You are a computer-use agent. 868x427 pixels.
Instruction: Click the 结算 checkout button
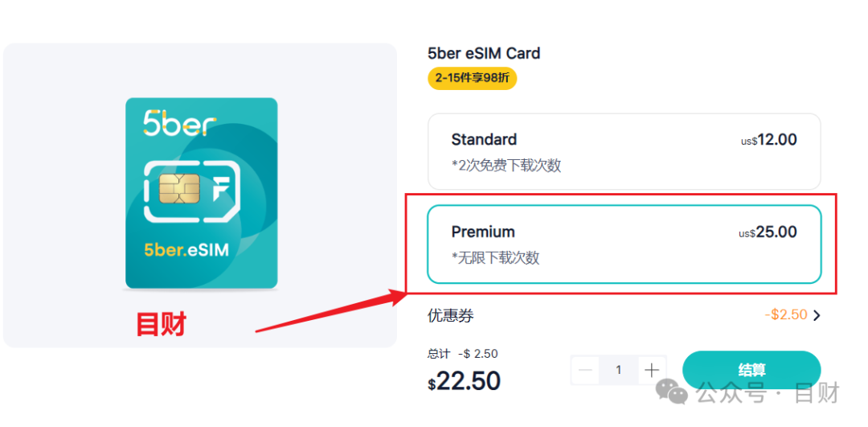751,370
